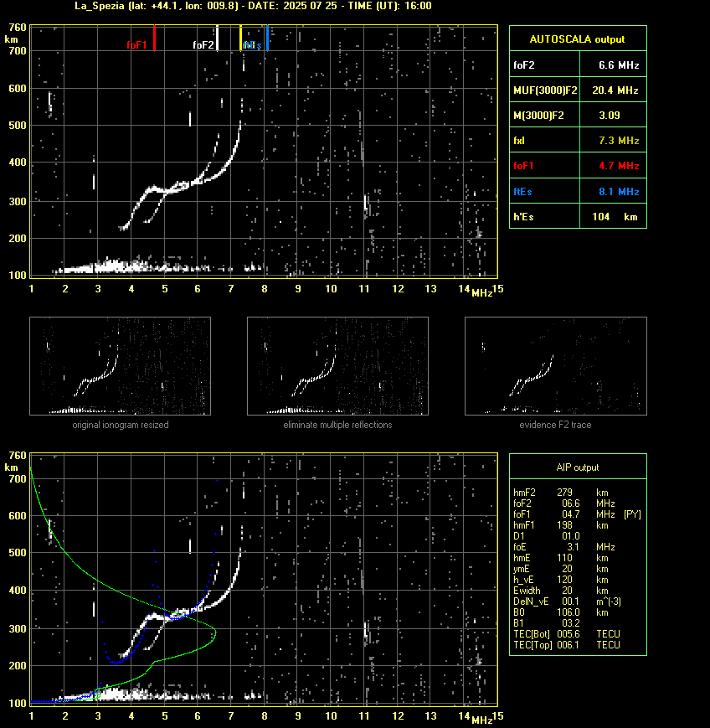The image size is (710, 728).
Task: Click the foF2 label in the AUTOSCALA table
Action: point(524,65)
